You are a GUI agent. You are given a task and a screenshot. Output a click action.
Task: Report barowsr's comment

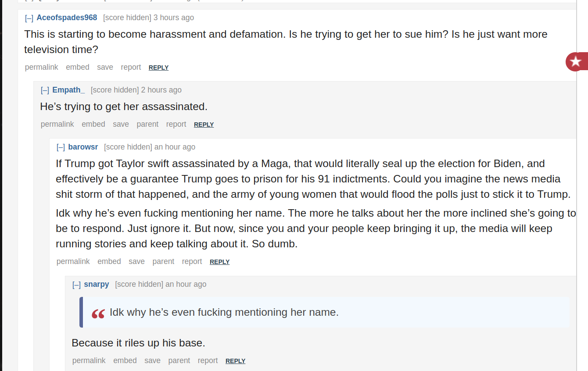[192, 261]
